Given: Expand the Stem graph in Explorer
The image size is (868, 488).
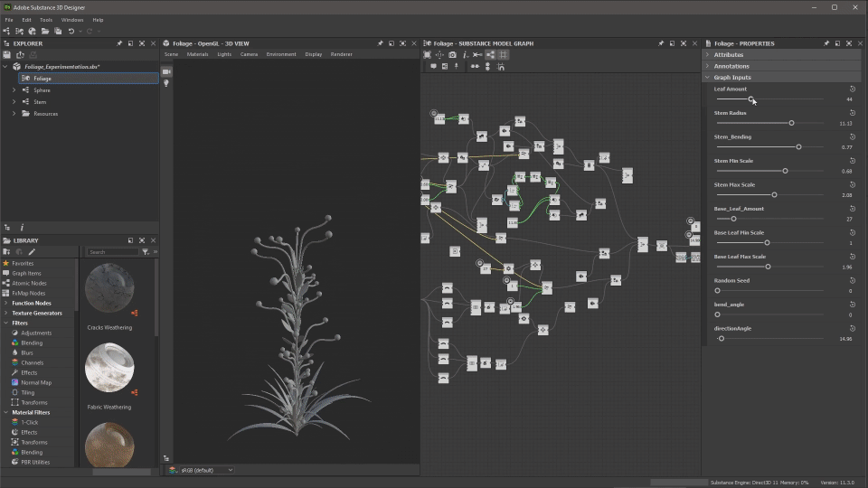Looking at the screenshot, I should coord(14,102).
